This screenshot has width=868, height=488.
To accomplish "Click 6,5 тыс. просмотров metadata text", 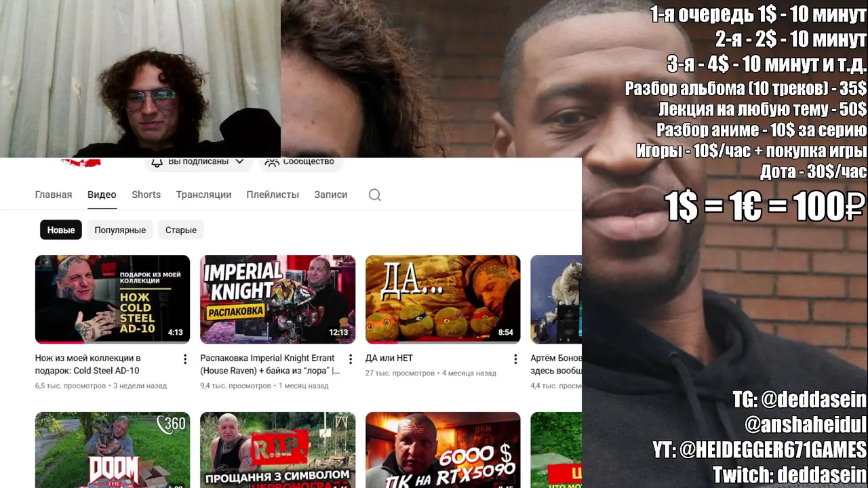I will tap(71, 386).
